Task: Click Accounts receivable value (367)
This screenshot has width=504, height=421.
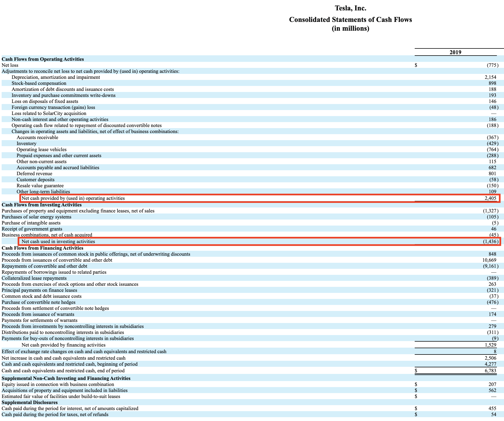Action: click(x=492, y=137)
